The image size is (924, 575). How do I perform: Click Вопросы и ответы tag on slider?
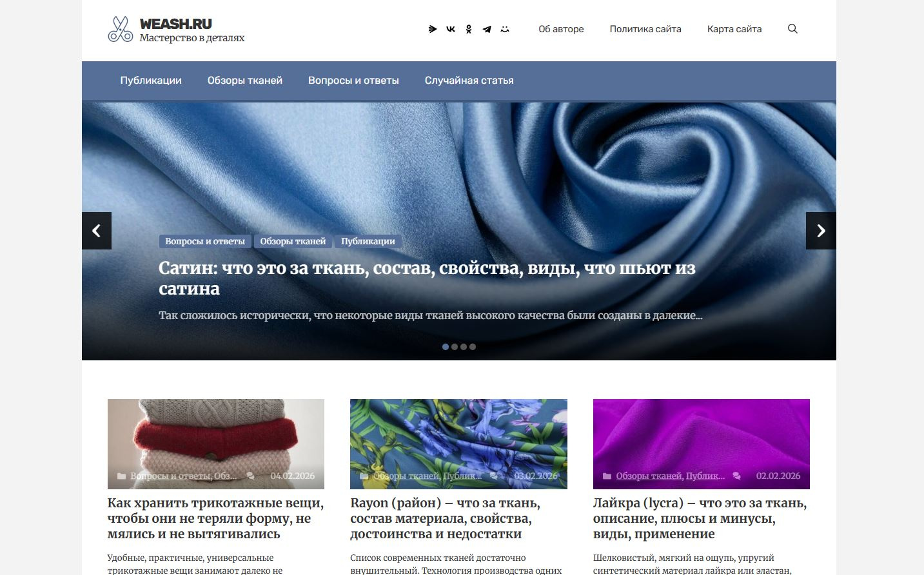point(205,241)
